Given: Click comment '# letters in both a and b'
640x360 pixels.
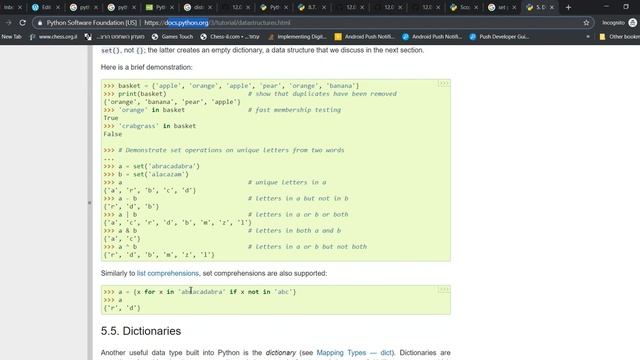Looking at the screenshot, I should (294, 231).
